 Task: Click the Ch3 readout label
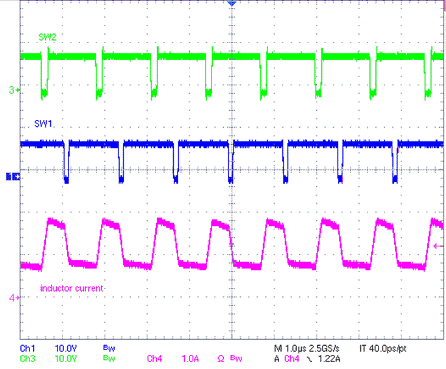click(27, 359)
